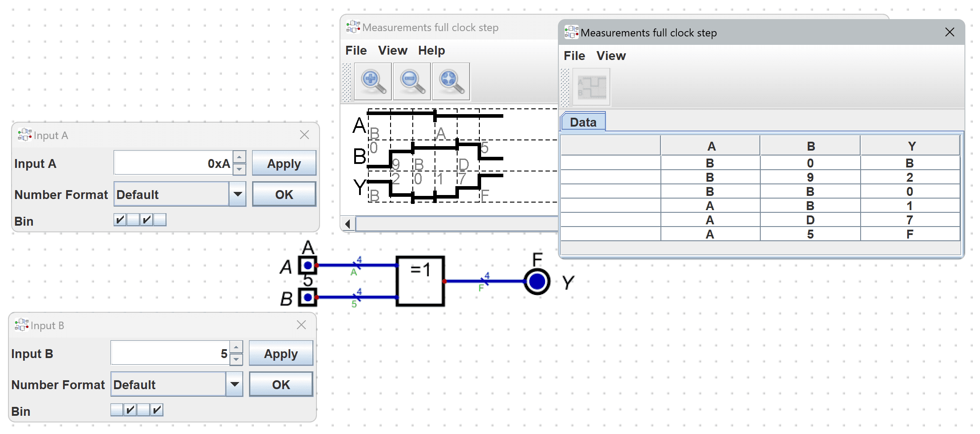Toggle the last Bin checkbox of Input A

(160, 219)
